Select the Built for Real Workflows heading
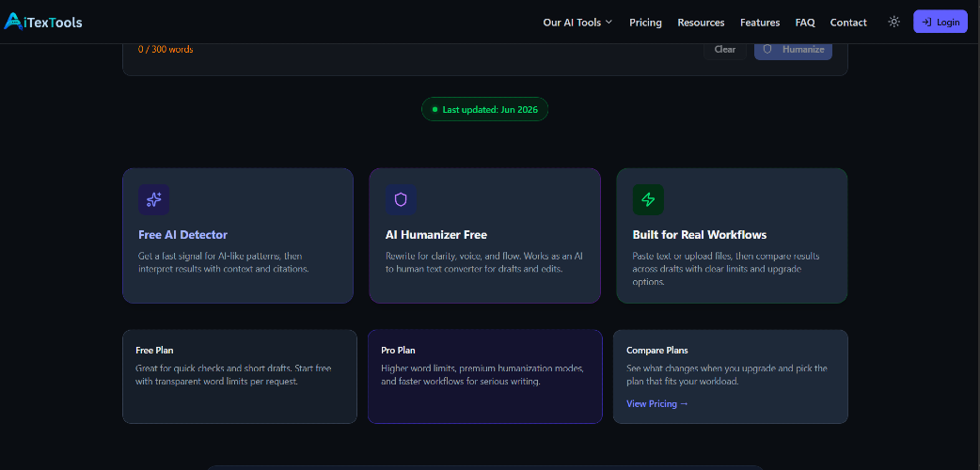The height and width of the screenshot is (470, 980). click(x=700, y=235)
